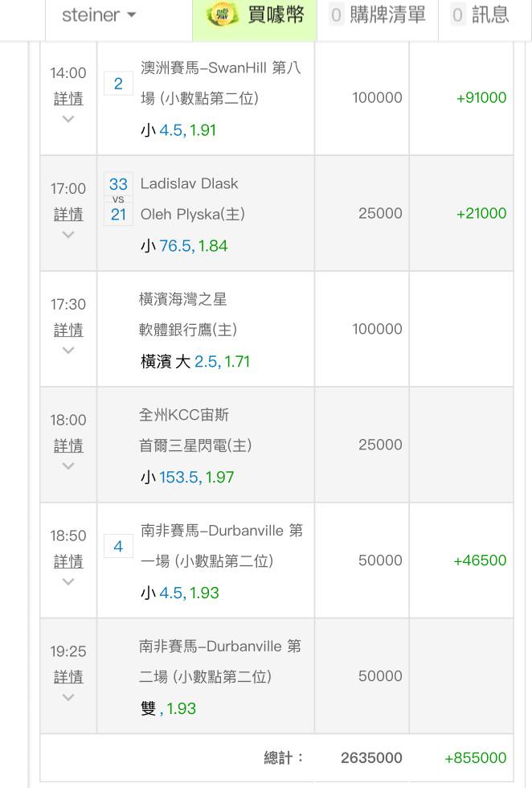Click the 買噱幣 buy coins tab
Screen dimensions: 532x788
[255, 15]
